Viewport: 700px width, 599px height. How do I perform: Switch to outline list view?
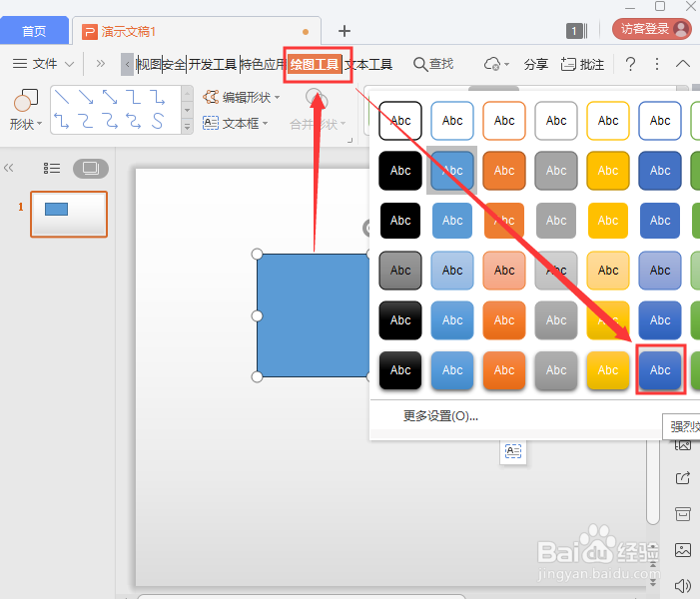[x=51, y=169]
